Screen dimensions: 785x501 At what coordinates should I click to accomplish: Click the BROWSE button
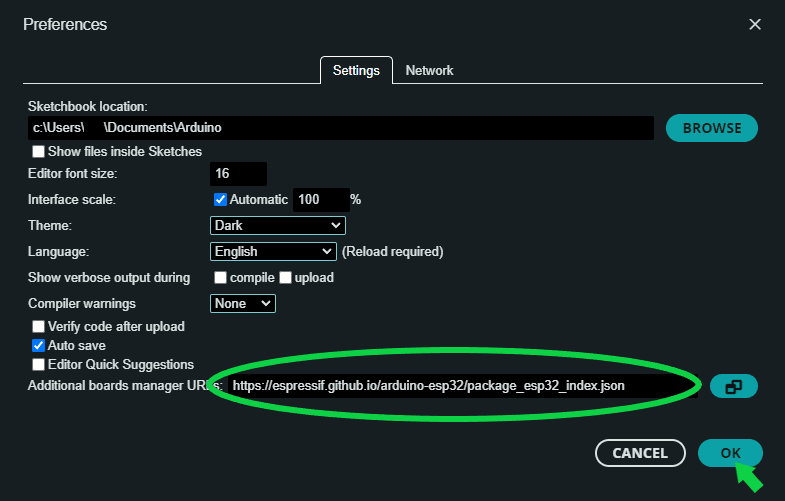pyautogui.click(x=711, y=128)
